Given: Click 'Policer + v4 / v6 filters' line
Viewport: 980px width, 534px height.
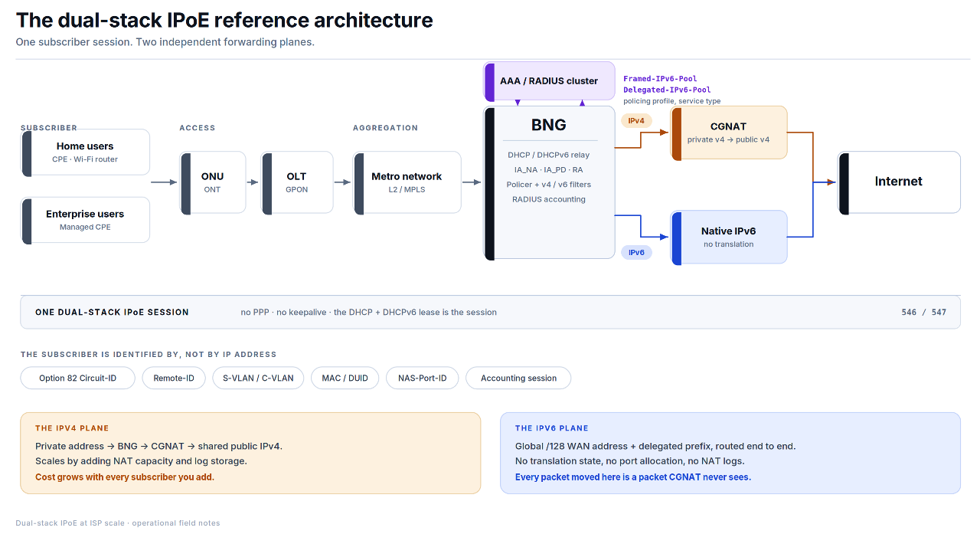Looking at the screenshot, I should [x=549, y=185].
